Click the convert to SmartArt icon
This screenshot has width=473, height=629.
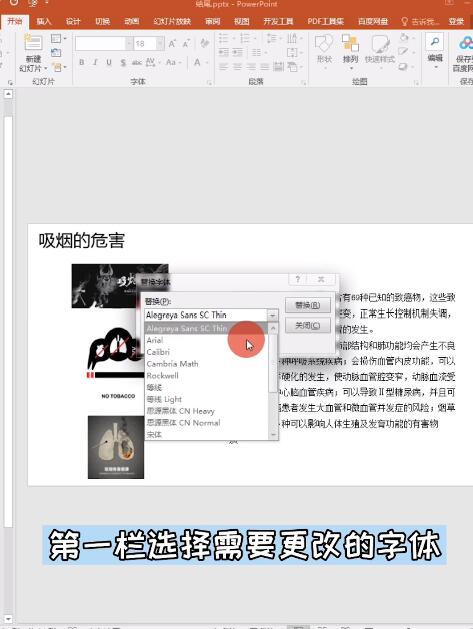tap(293, 67)
